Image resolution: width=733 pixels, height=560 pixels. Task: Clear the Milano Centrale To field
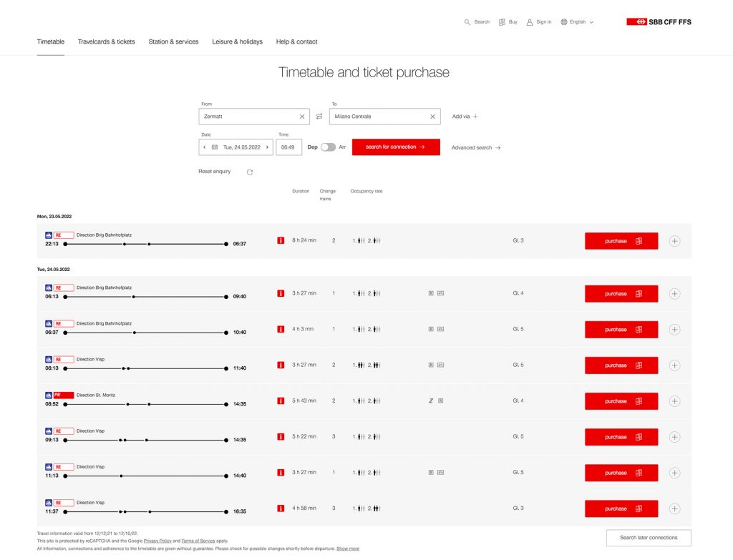click(432, 117)
